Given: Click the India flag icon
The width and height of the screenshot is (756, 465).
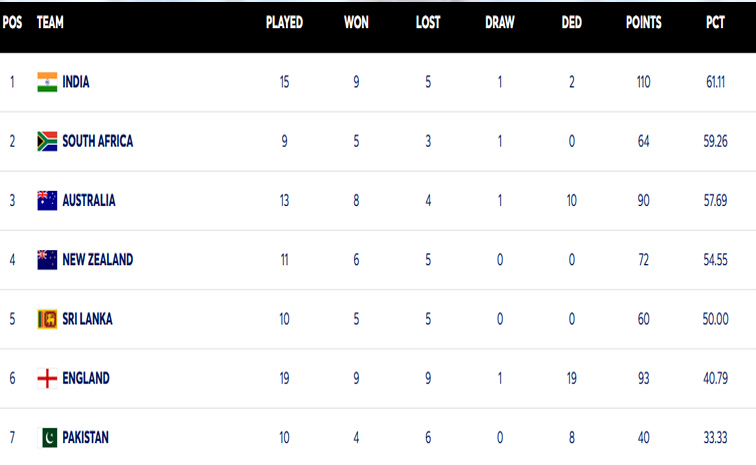Looking at the screenshot, I should [x=47, y=82].
